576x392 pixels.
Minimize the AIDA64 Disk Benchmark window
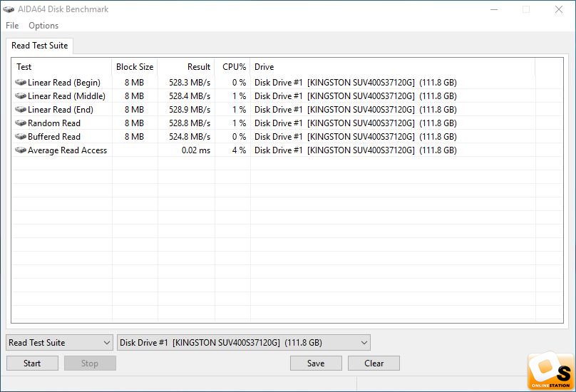[494, 9]
